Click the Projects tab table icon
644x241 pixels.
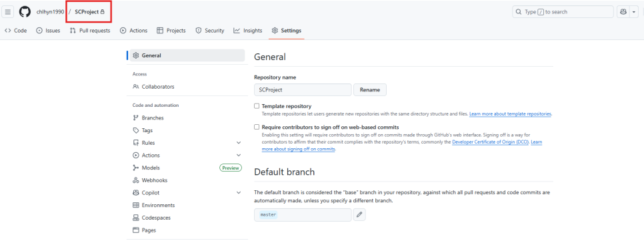pyautogui.click(x=160, y=31)
